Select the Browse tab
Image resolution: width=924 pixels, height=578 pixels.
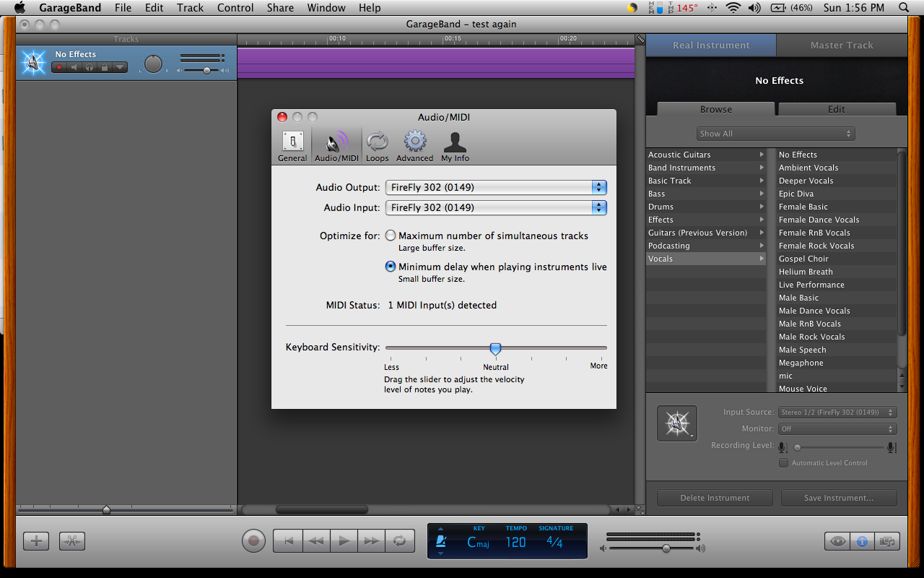[x=716, y=109]
